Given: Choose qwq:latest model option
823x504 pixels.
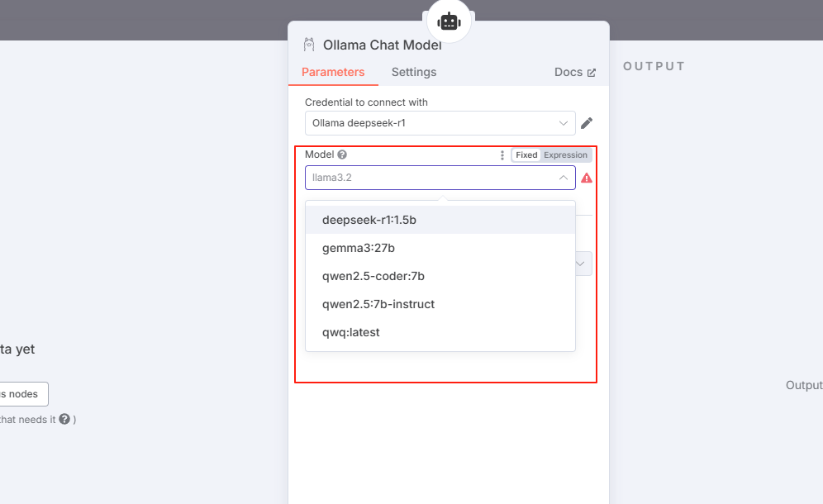Looking at the screenshot, I should [x=440, y=332].
